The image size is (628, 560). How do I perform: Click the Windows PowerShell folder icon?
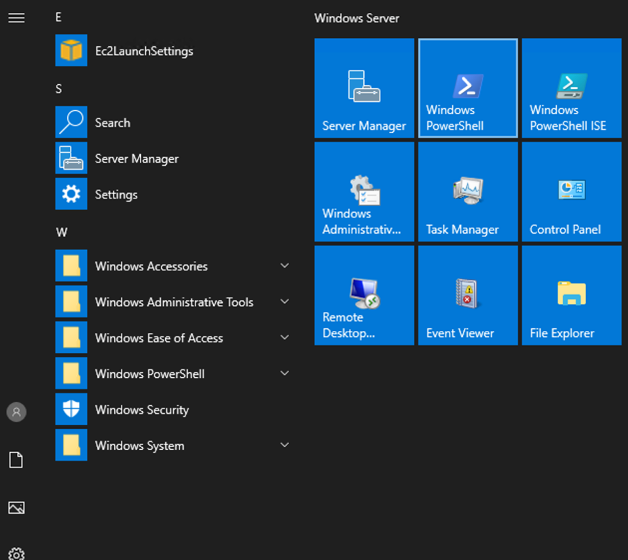tap(71, 373)
